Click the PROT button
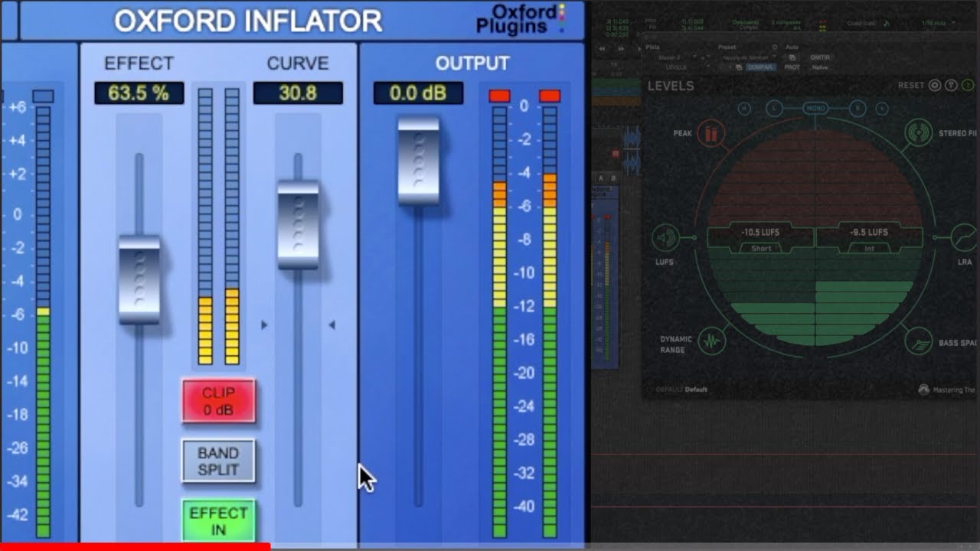980x551 pixels. click(792, 67)
